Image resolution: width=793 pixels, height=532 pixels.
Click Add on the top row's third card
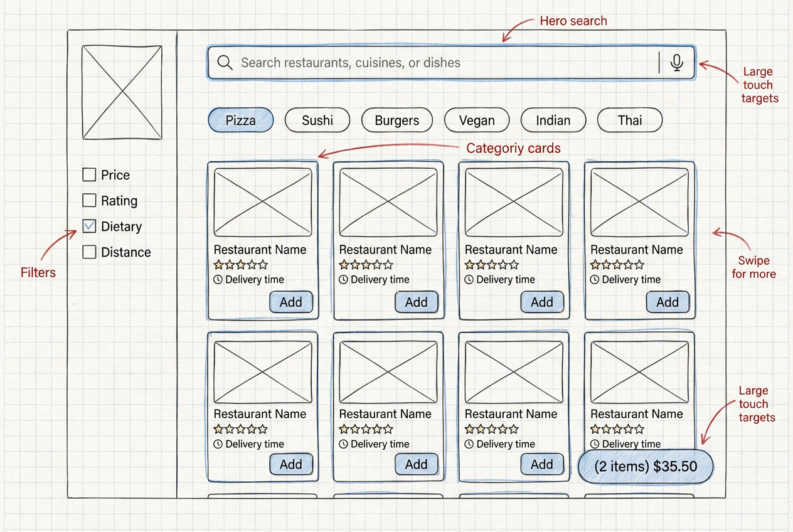coord(542,302)
